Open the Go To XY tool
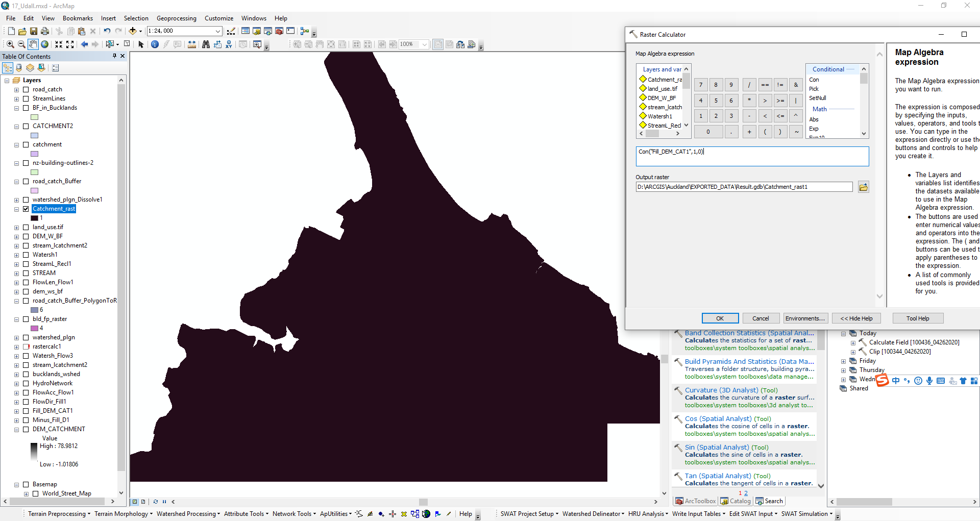 coord(229,44)
